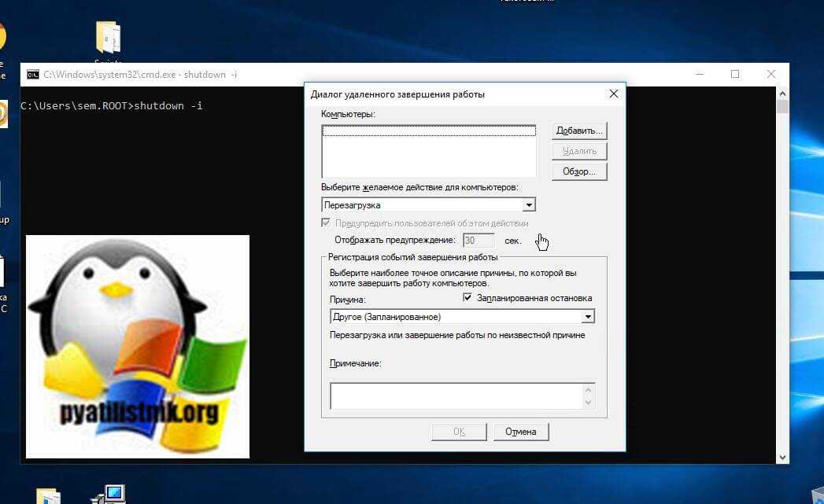This screenshot has height=504, width=824.
Task: Click the cmd.exe icon in title bar
Action: point(32,75)
